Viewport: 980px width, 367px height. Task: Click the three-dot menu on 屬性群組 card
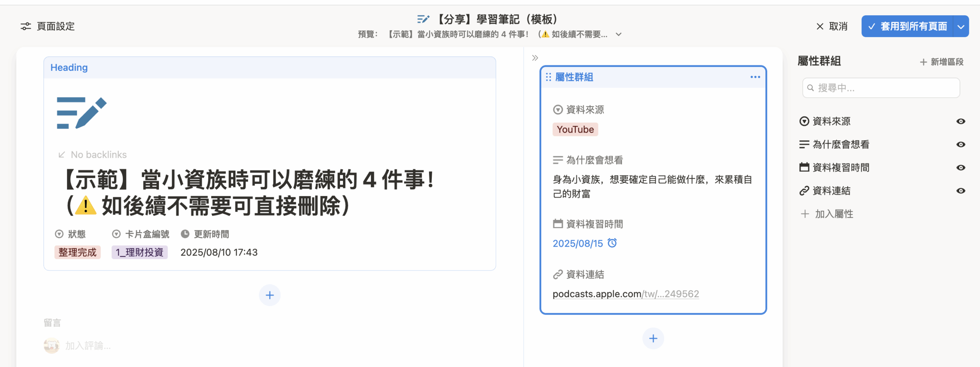click(x=755, y=77)
